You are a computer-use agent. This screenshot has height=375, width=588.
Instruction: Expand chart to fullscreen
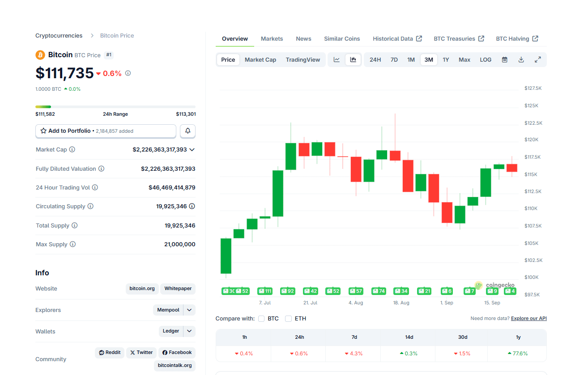pyautogui.click(x=537, y=59)
